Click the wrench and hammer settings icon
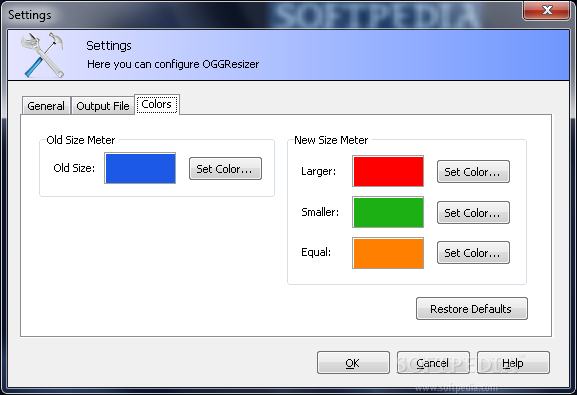The height and width of the screenshot is (395, 577). click(42, 55)
